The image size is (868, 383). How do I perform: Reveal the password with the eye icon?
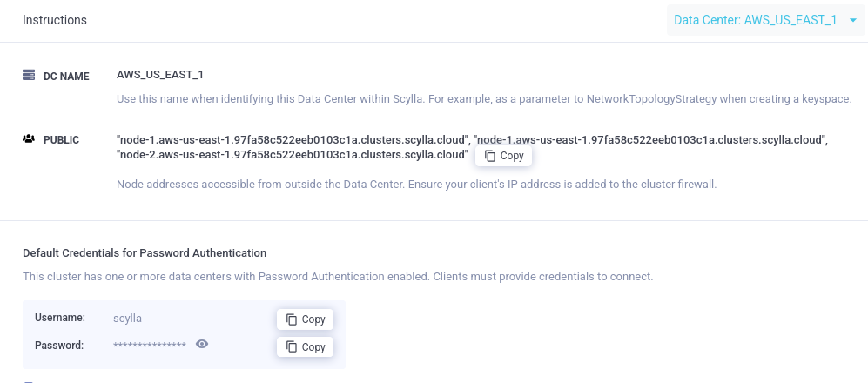[x=202, y=344]
